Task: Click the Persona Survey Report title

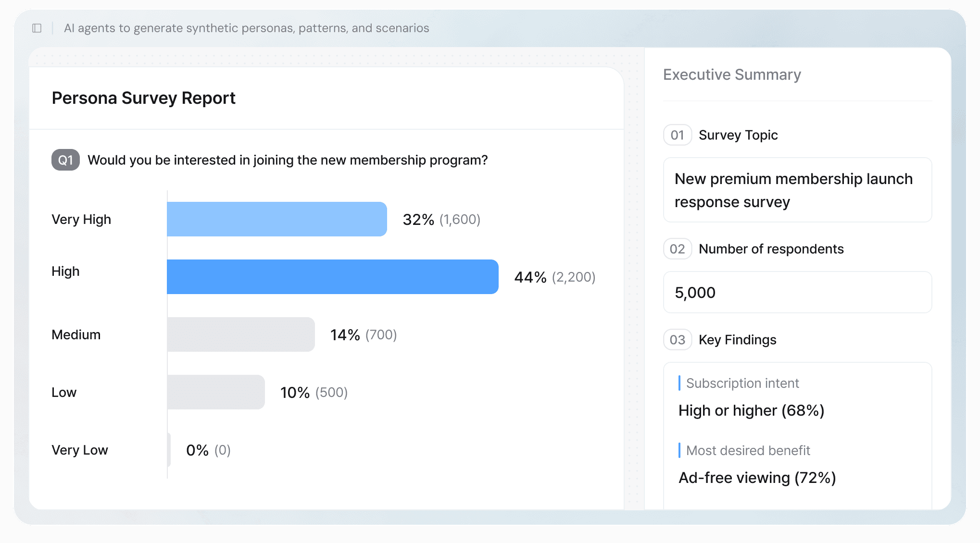Action: (143, 98)
